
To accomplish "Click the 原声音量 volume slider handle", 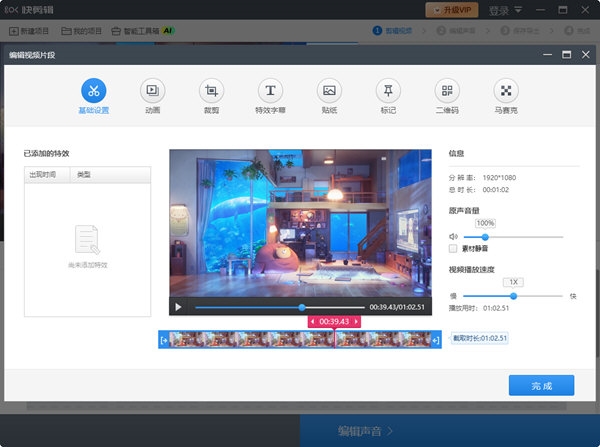I will point(485,236).
